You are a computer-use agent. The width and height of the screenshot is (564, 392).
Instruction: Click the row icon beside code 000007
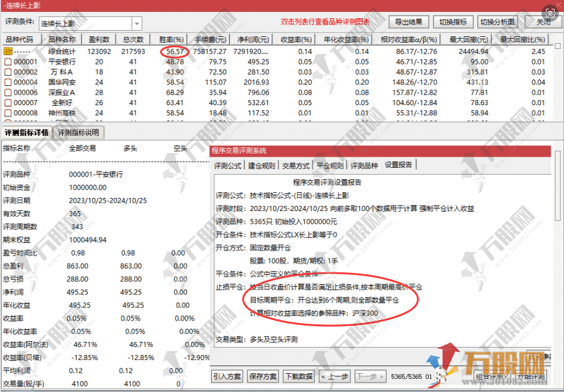(8, 103)
